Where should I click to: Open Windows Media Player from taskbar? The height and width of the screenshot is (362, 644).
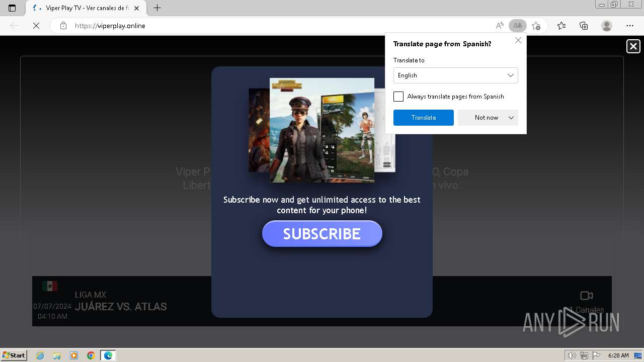[74, 355]
